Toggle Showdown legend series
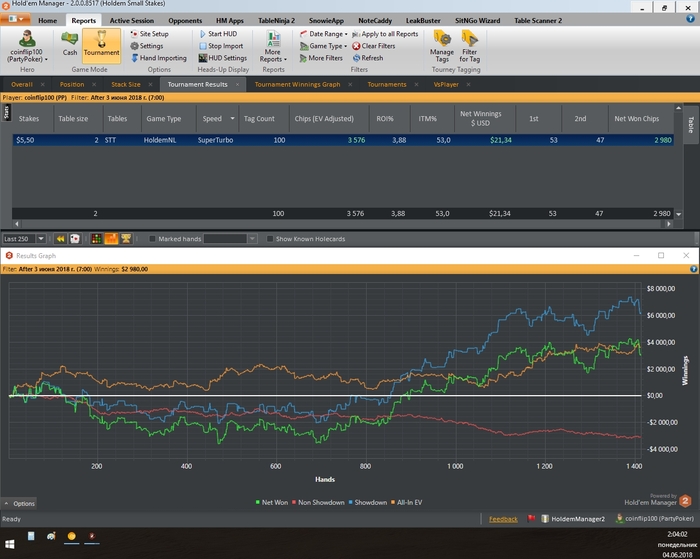700x559 pixels. click(367, 502)
